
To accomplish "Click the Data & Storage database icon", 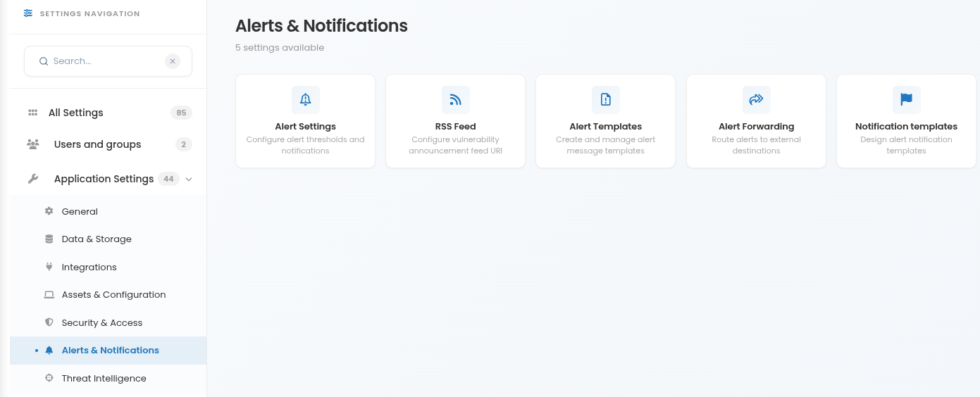I will 49,239.
